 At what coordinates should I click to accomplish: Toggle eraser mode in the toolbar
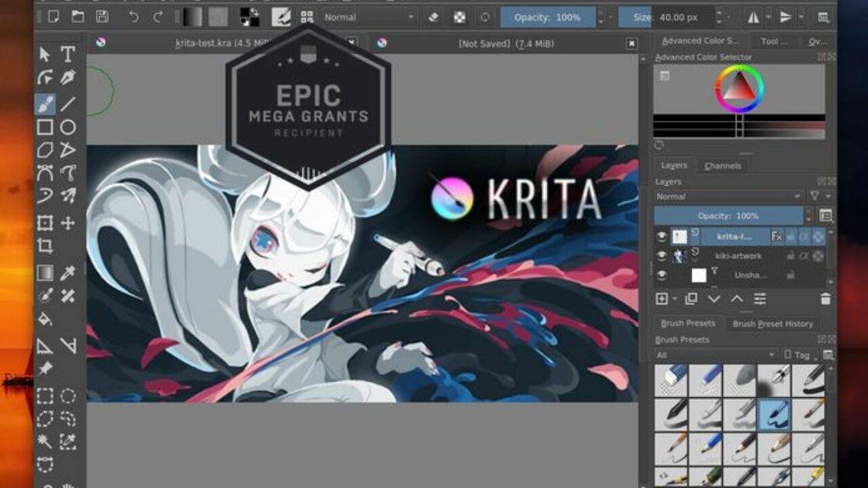click(x=435, y=17)
